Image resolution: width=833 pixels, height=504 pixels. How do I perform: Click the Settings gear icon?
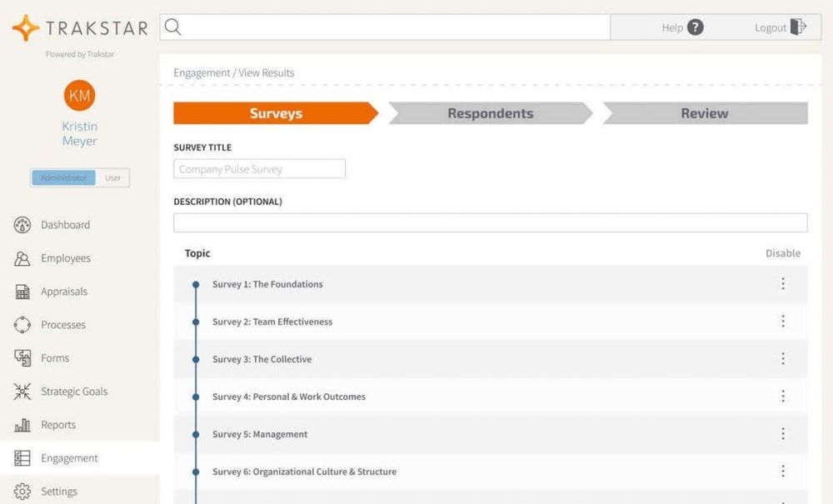click(x=22, y=492)
